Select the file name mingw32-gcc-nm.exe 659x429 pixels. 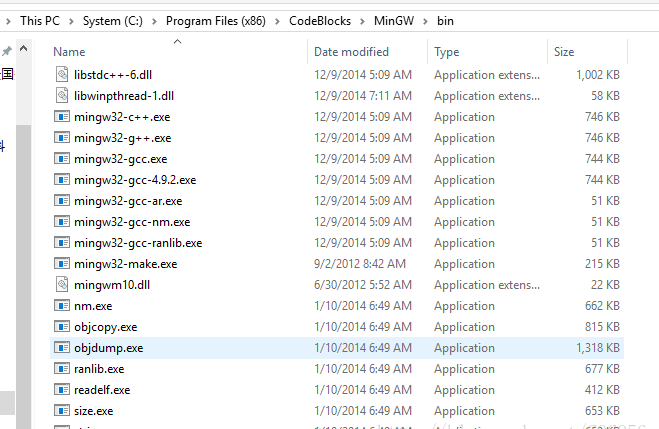(x=132, y=222)
